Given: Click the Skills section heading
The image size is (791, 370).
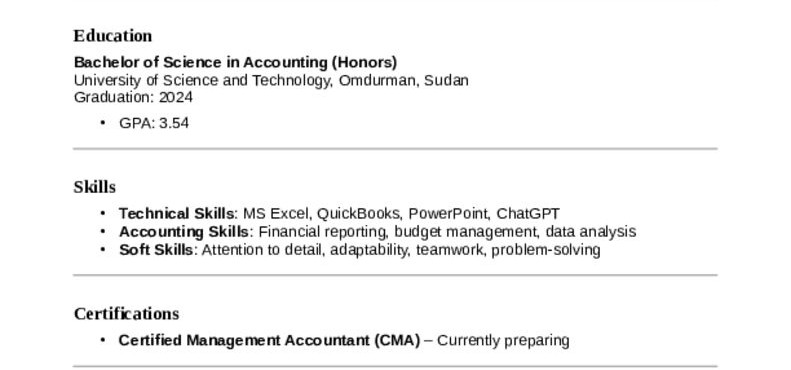Looking at the screenshot, I should 95,187.
